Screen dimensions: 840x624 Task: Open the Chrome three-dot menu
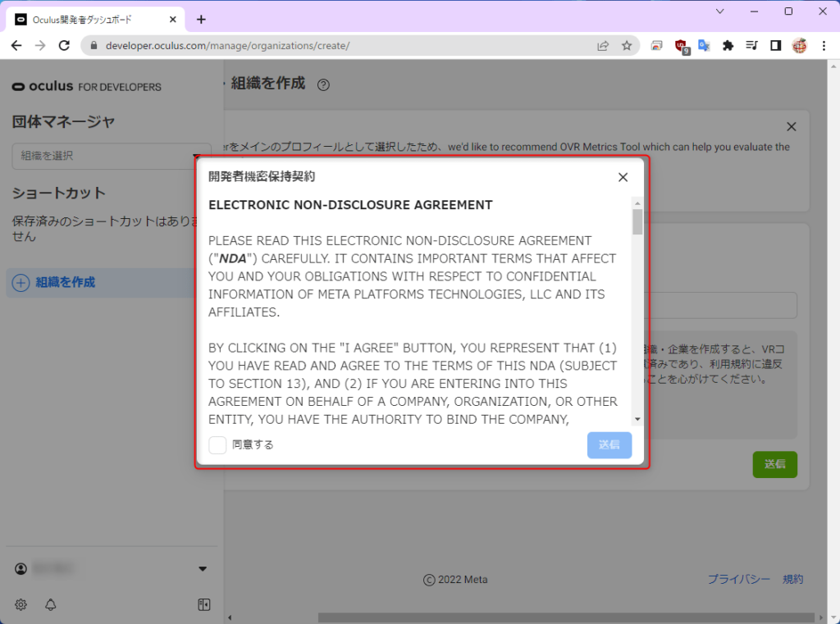click(824, 46)
